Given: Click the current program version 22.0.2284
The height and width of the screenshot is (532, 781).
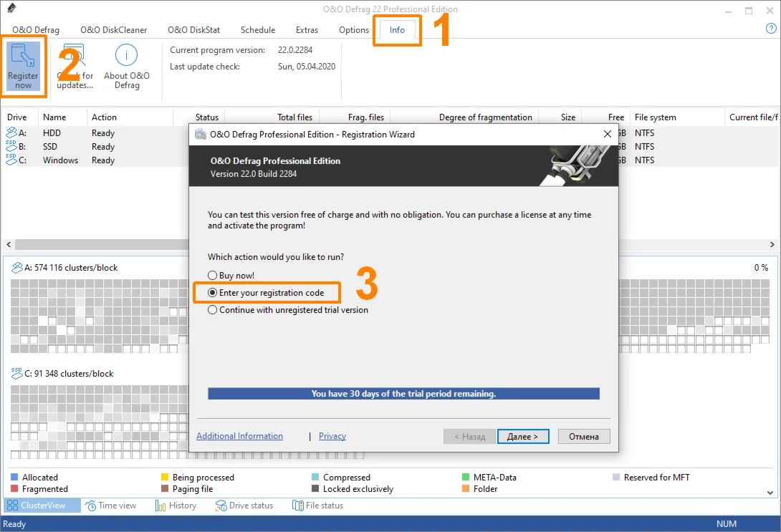Looking at the screenshot, I should (x=295, y=50).
